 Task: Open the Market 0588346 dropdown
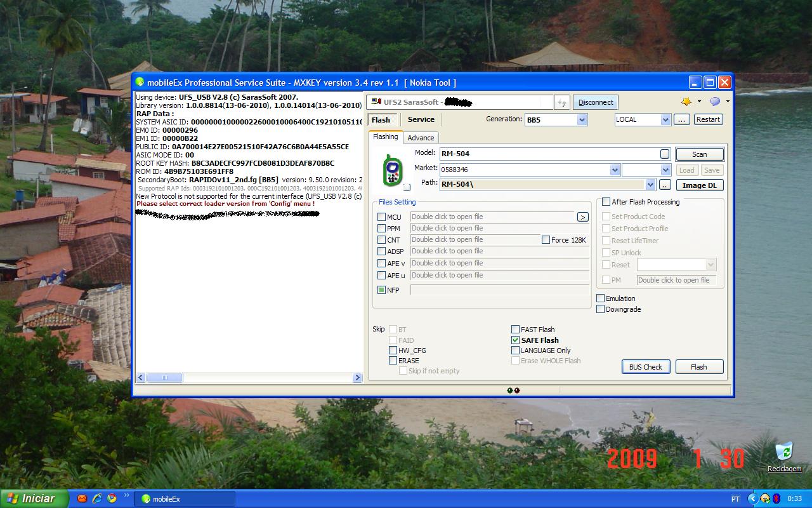coord(614,170)
